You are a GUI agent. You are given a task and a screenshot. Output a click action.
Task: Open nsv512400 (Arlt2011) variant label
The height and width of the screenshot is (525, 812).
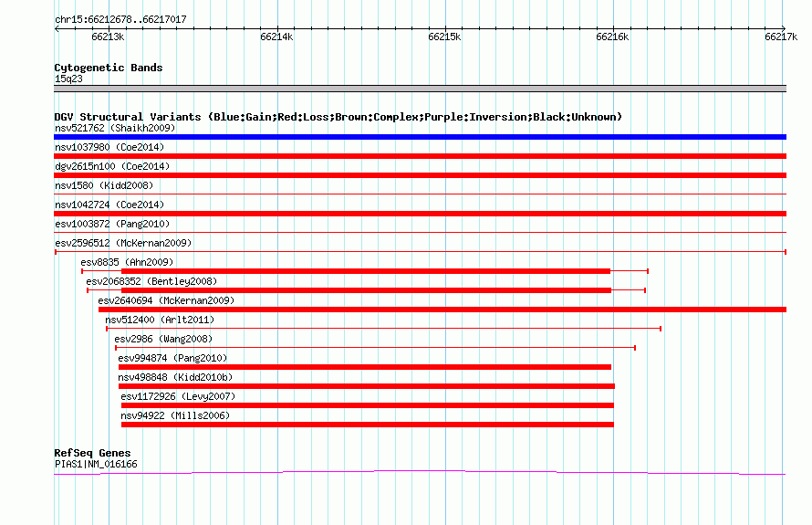[x=160, y=320]
